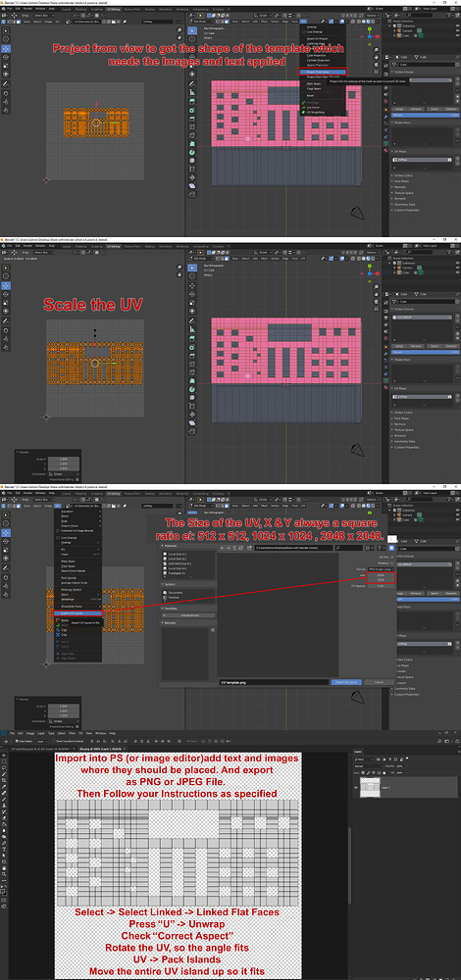
Task: Open Edit Mode dropdown in 'Scale the UV' viewport
Action: [x=200, y=257]
